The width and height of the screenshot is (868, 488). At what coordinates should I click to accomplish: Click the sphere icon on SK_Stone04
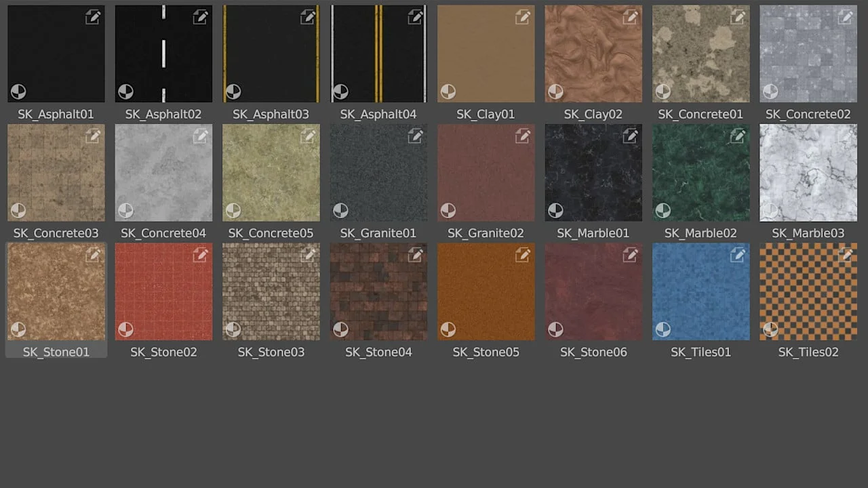coord(340,329)
